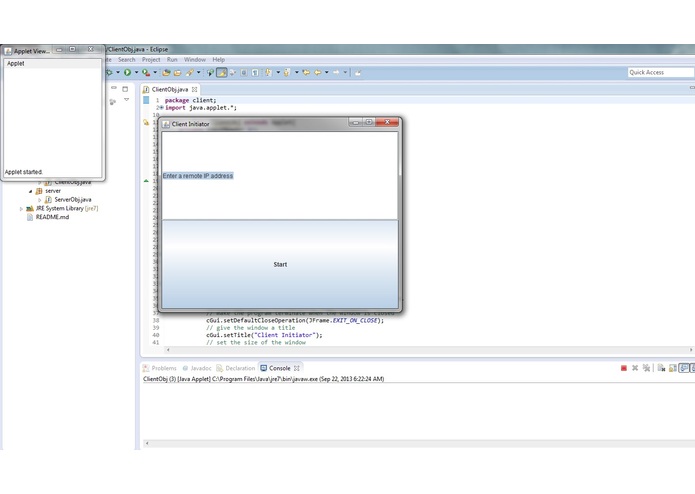The image size is (695, 494).
Task: Open the dropdown beside the Next Annotation icon
Action: (278, 72)
